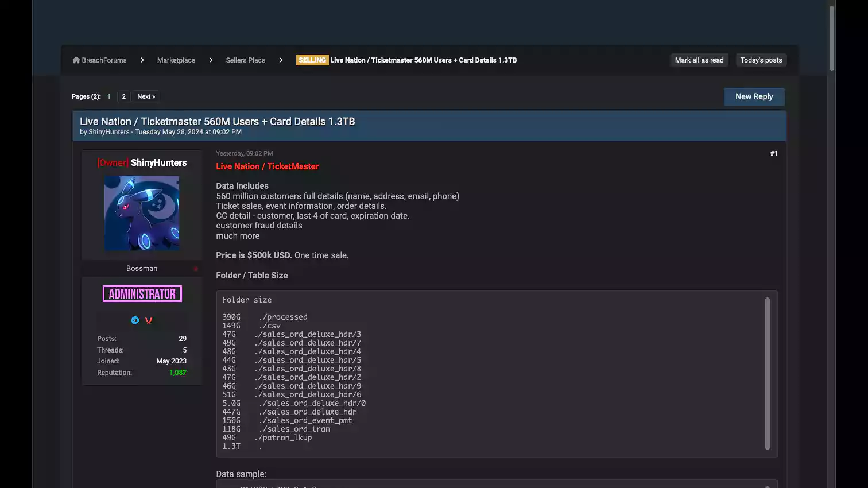
Task: Click the post timestamp Yesterday, 09:02 PM
Action: pyautogui.click(x=244, y=153)
